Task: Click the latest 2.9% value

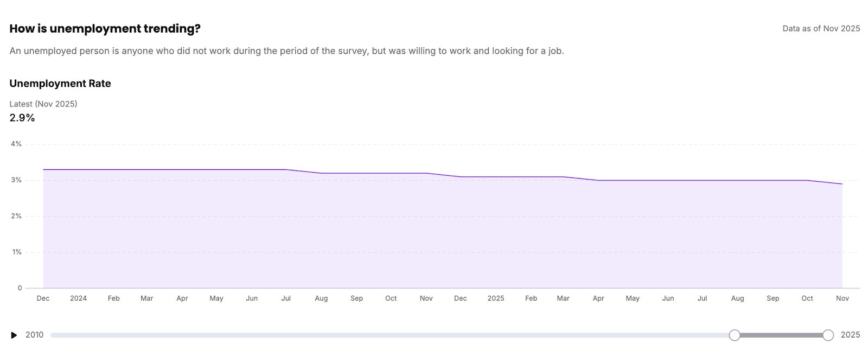Action: [22, 118]
